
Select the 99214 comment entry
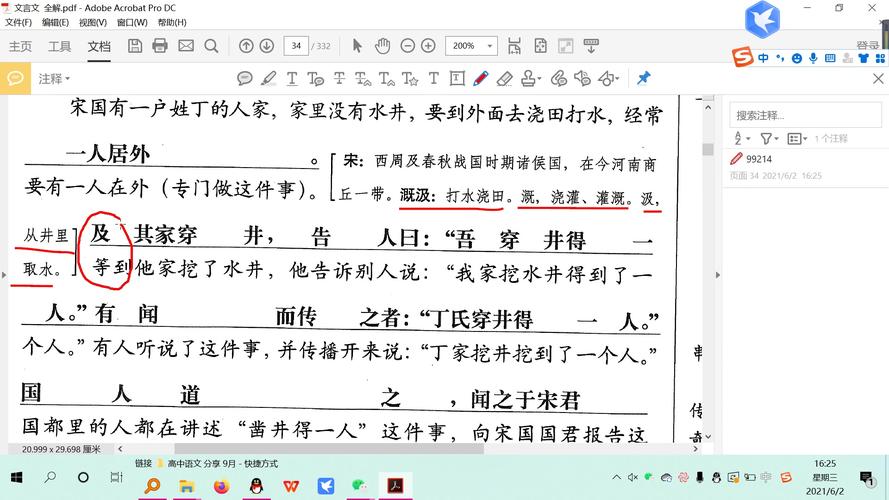tap(805, 167)
